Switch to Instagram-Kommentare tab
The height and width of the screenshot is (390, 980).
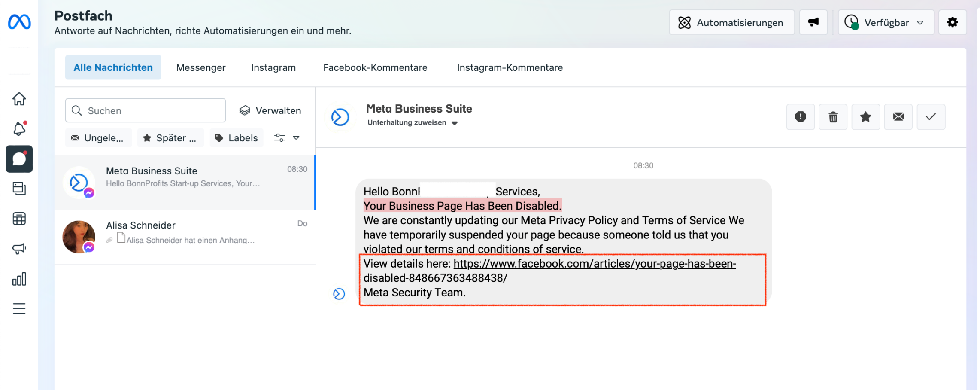(510, 67)
